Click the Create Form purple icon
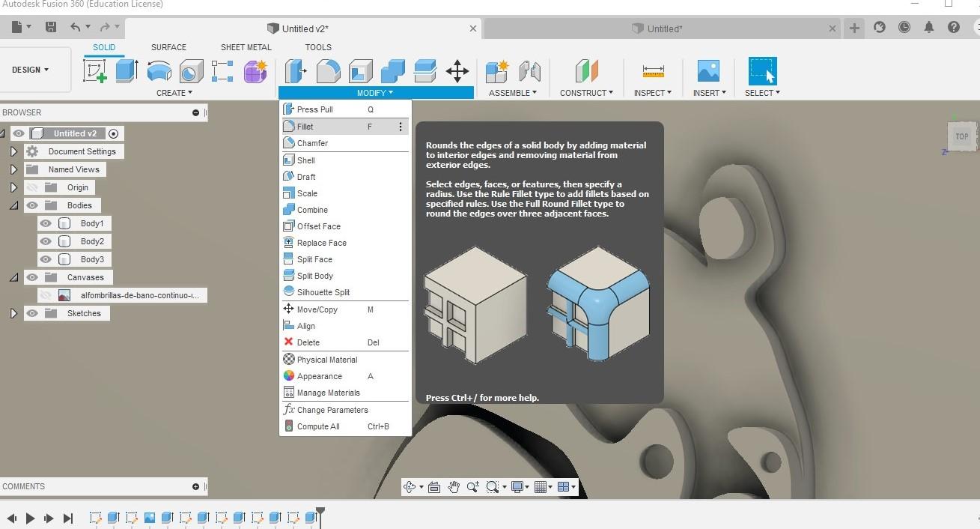Viewport: 980px width, 529px height. [255, 71]
